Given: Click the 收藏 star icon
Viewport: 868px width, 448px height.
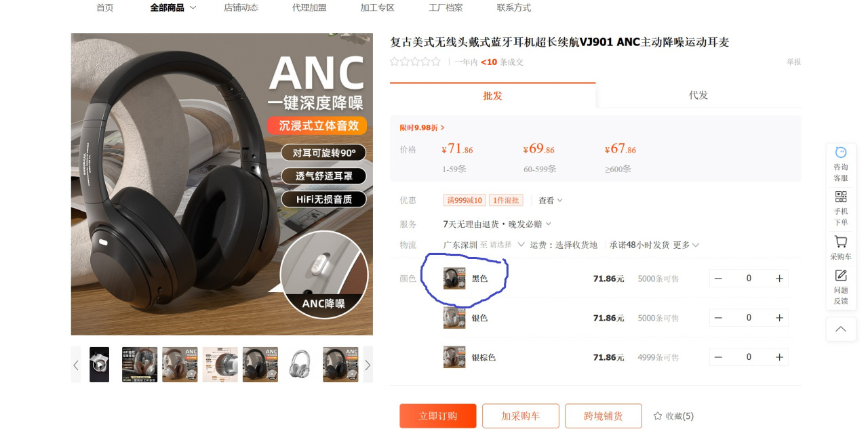Looking at the screenshot, I should (657, 416).
